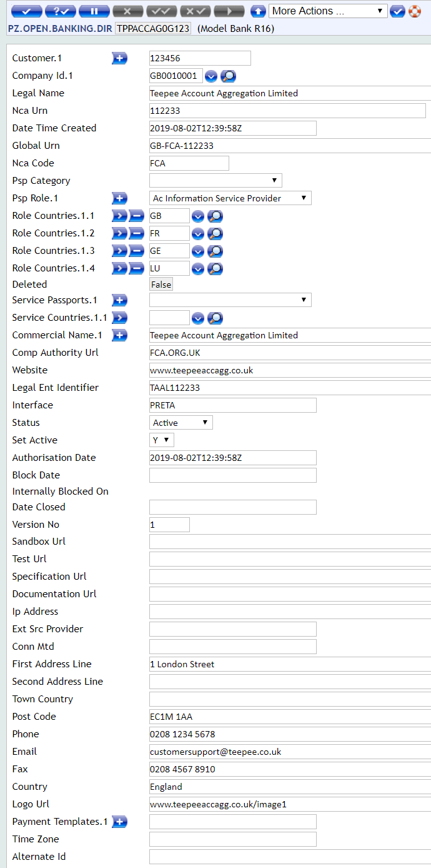Viewport: 431px width, 868px height.
Task: Change the Status dropdown from Active
Action: point(181,423)
